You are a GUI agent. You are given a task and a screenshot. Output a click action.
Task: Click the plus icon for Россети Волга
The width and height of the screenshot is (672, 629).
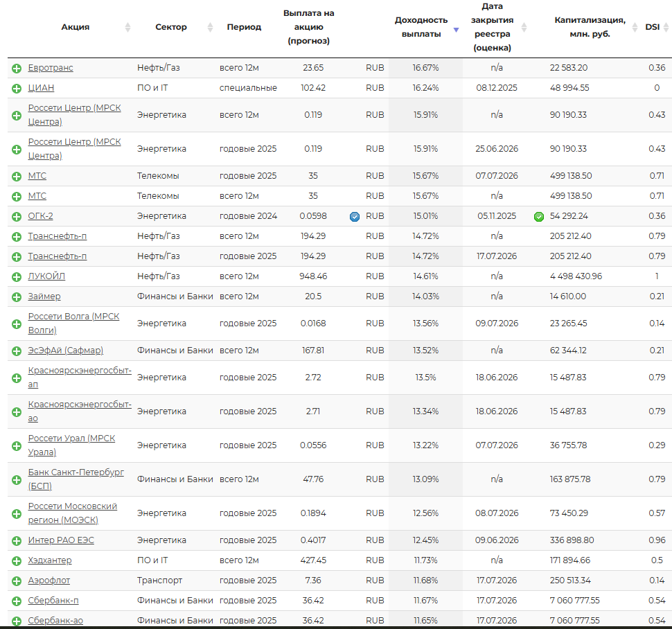(x=17, y=324)
